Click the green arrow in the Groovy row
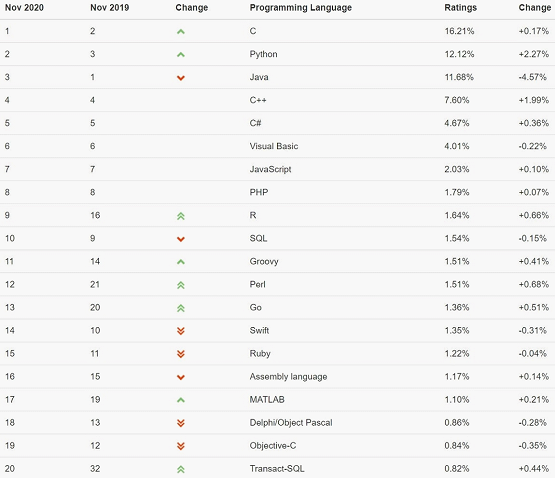The height and width of the screenshot is (478, 555). point(181,262)
